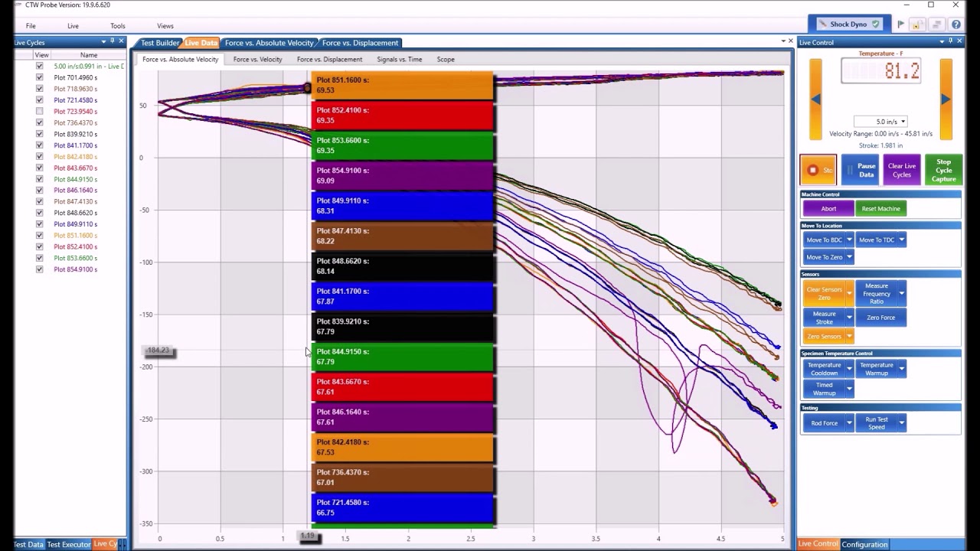980x551 pixels.
Task: Expand Run Test Speed dropdown arrow
Action: point(902,422)
